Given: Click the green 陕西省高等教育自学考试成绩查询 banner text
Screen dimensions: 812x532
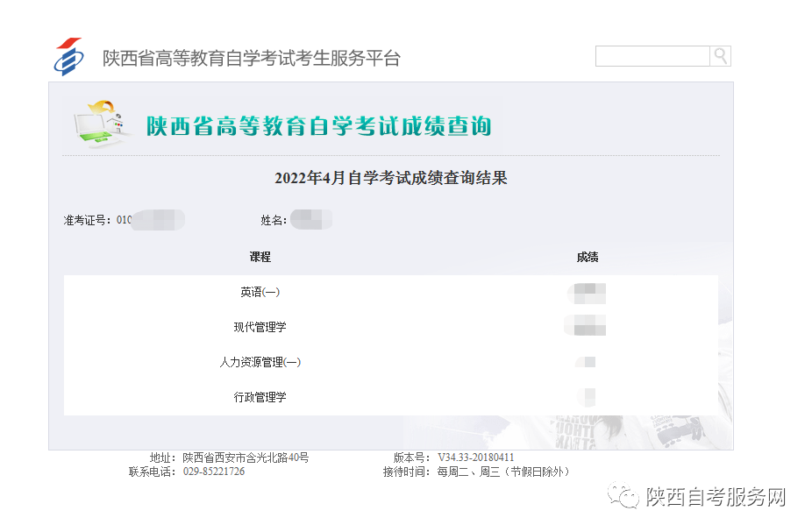Looking at the screenshot, I should point(318,125).
